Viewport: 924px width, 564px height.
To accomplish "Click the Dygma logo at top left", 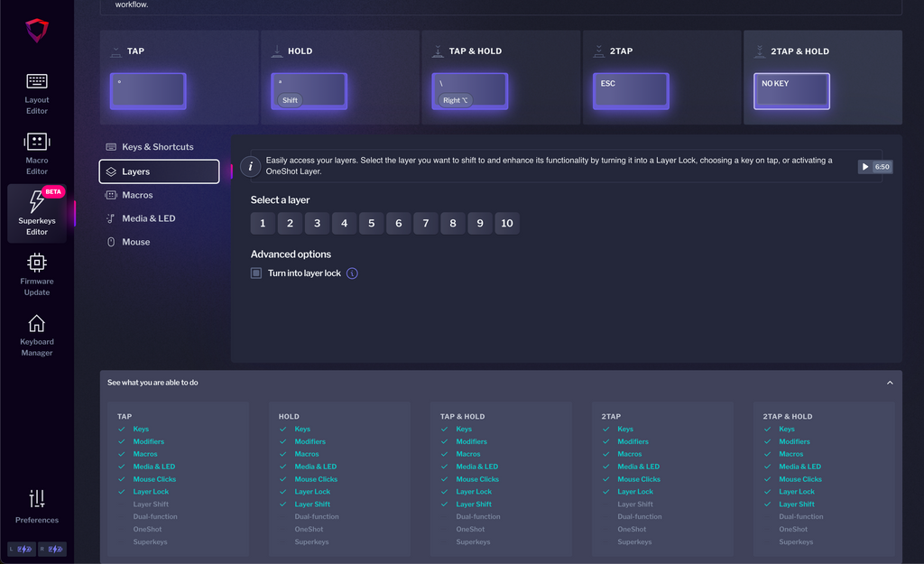I will (x=37, y=31).
